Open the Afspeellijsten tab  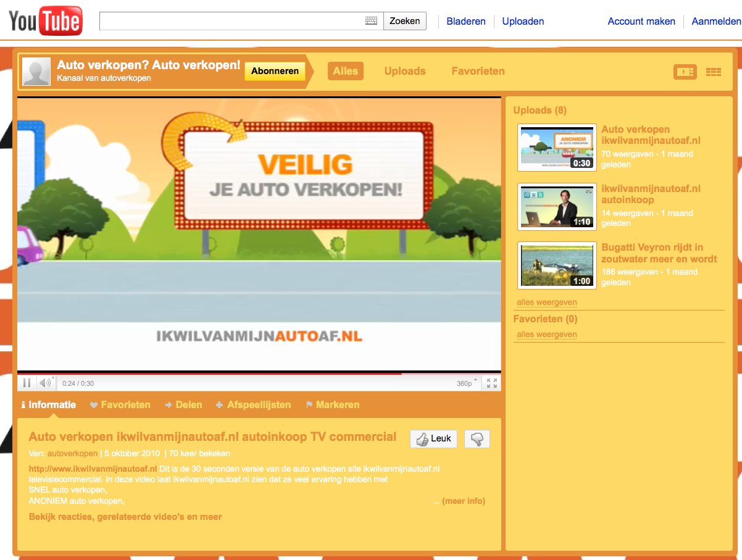(x=253, y=405)
